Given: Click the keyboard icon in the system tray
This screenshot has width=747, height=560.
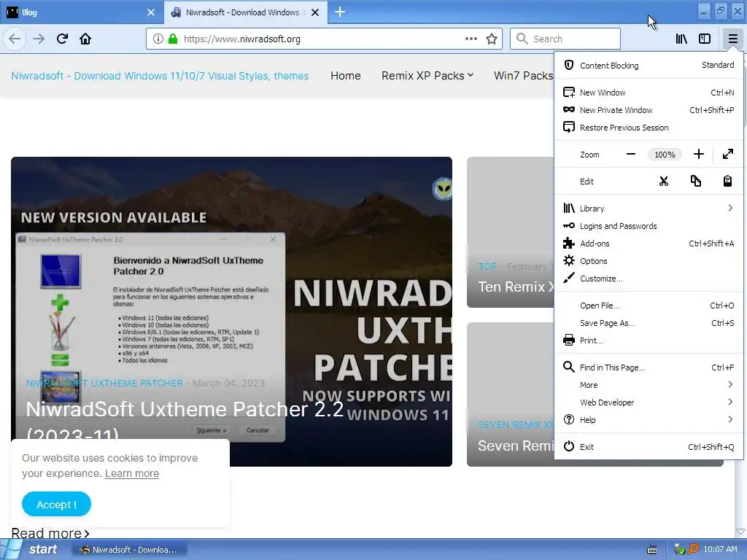Looking at the screenshot, I should 651,550.
